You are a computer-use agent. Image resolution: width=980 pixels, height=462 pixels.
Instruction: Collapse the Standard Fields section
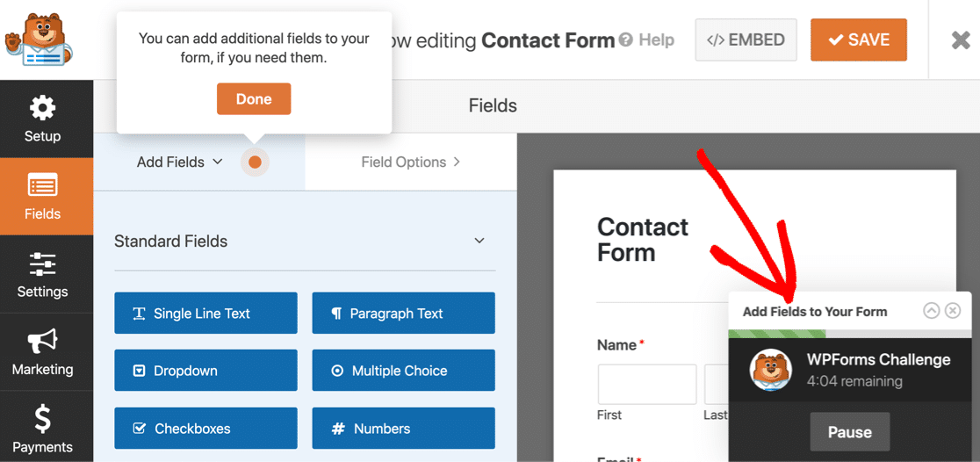tap(479, 241)
